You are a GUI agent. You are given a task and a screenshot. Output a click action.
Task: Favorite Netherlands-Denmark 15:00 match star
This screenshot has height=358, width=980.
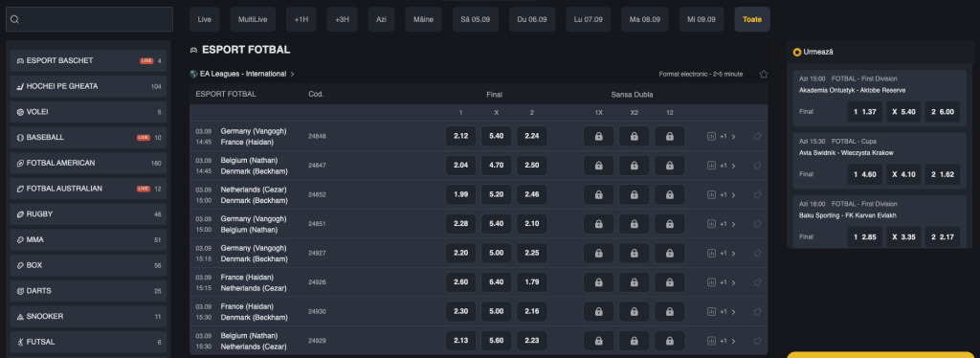click(x=757, y=195)
